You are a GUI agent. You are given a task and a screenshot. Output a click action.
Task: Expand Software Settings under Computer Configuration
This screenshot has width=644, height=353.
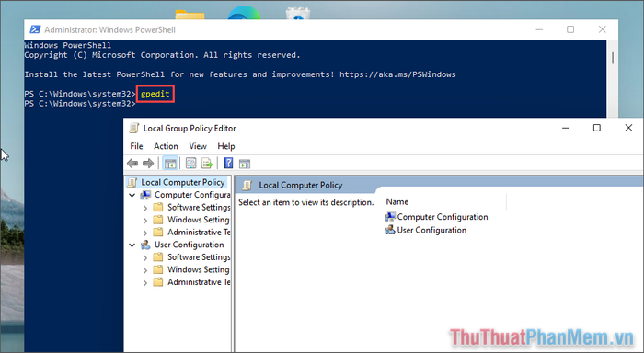(x=145, y=208)
